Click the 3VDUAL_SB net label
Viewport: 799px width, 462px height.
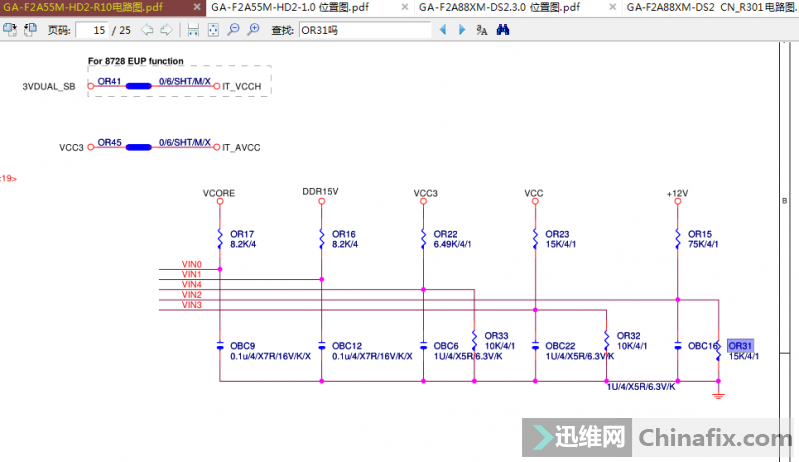[49, 87]
